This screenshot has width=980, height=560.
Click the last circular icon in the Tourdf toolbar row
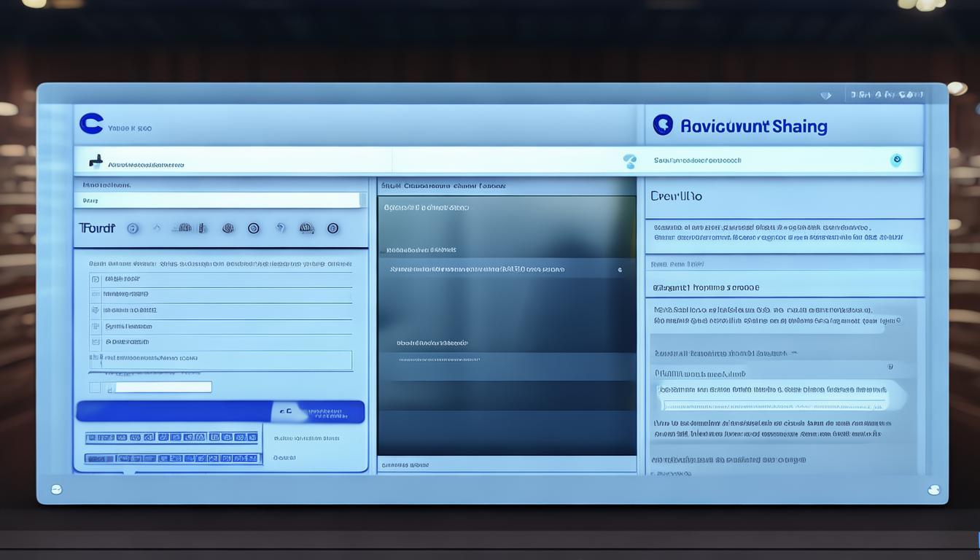click(333, 228)
